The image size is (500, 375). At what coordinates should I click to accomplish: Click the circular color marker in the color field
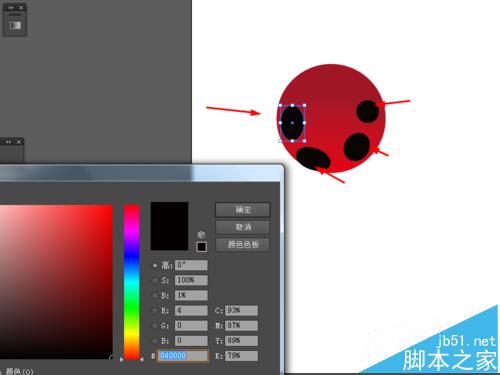tap(111, 357)
